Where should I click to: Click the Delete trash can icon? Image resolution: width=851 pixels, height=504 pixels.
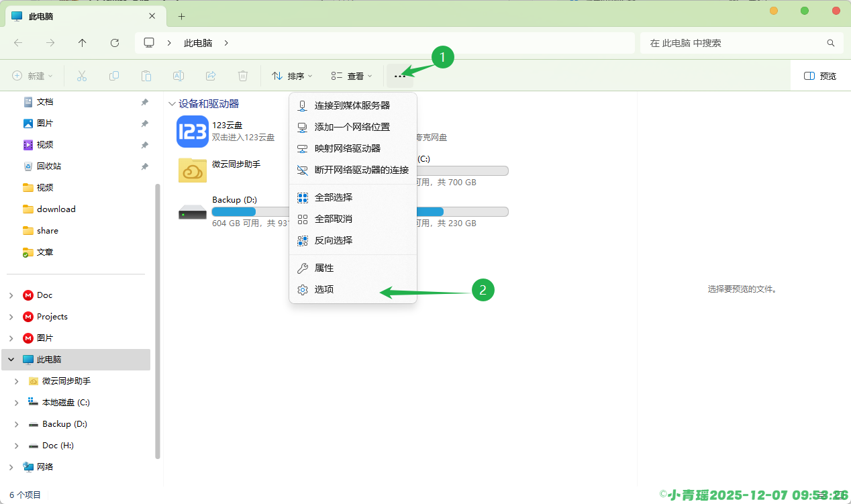coord(243,76)
